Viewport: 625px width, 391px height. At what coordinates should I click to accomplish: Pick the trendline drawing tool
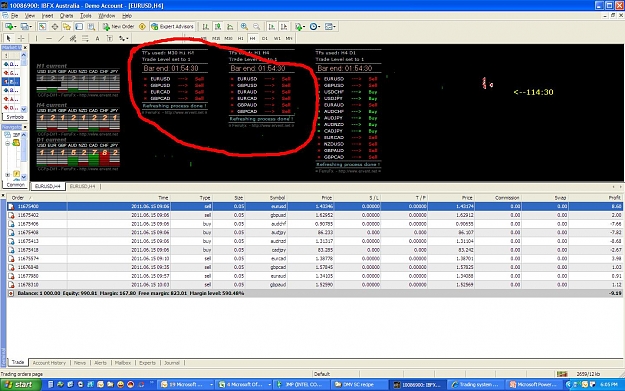click(x=61, y=38)
